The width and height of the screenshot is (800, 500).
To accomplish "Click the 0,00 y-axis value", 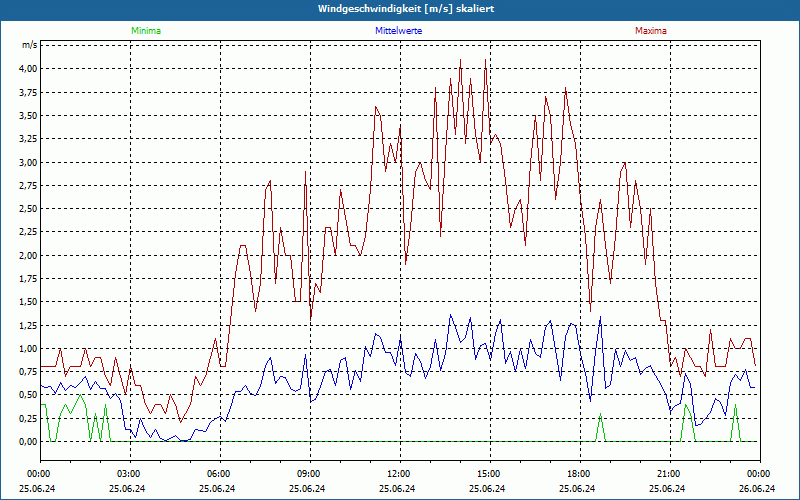I will coord(28,442).
